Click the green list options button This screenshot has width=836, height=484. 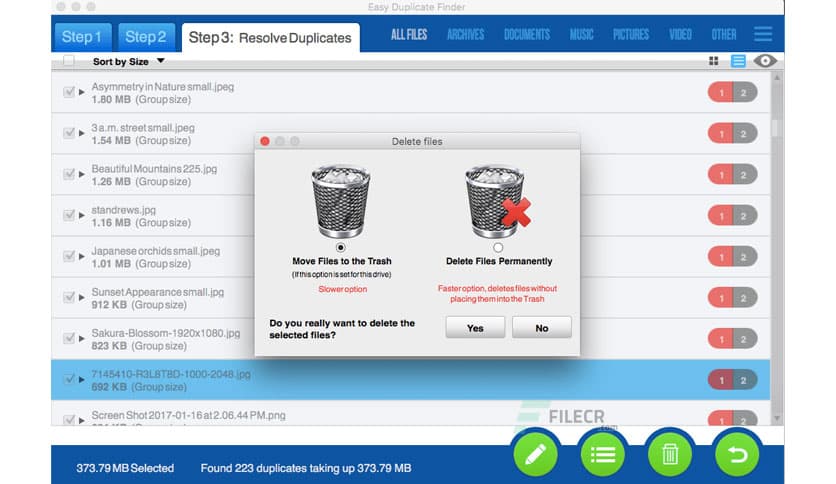tap(603, 454)
